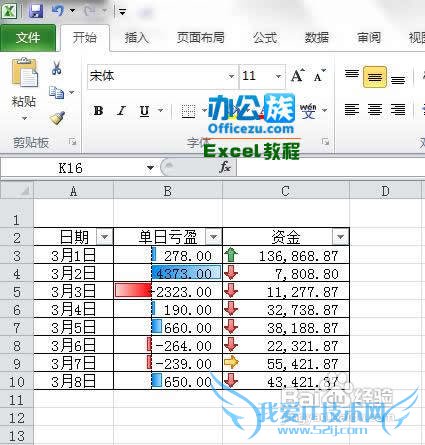Click green up arrow icon in row 3

click(x=231, y=255)
